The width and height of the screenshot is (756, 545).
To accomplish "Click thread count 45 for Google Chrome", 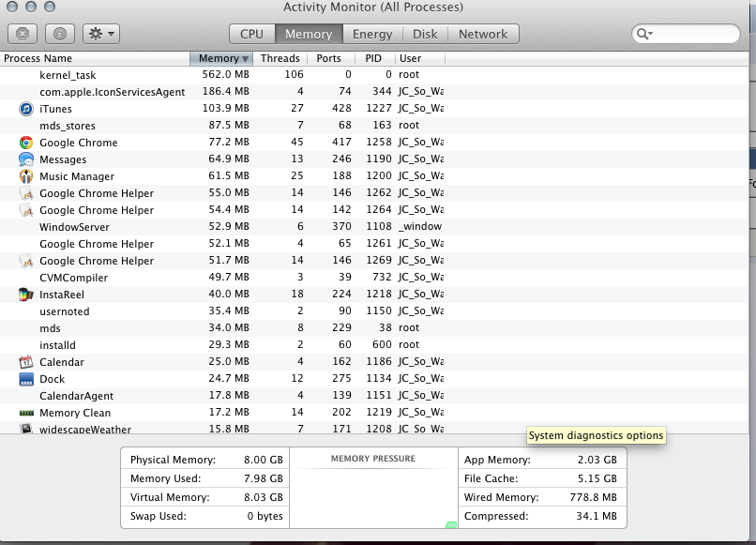I will 297,142.
